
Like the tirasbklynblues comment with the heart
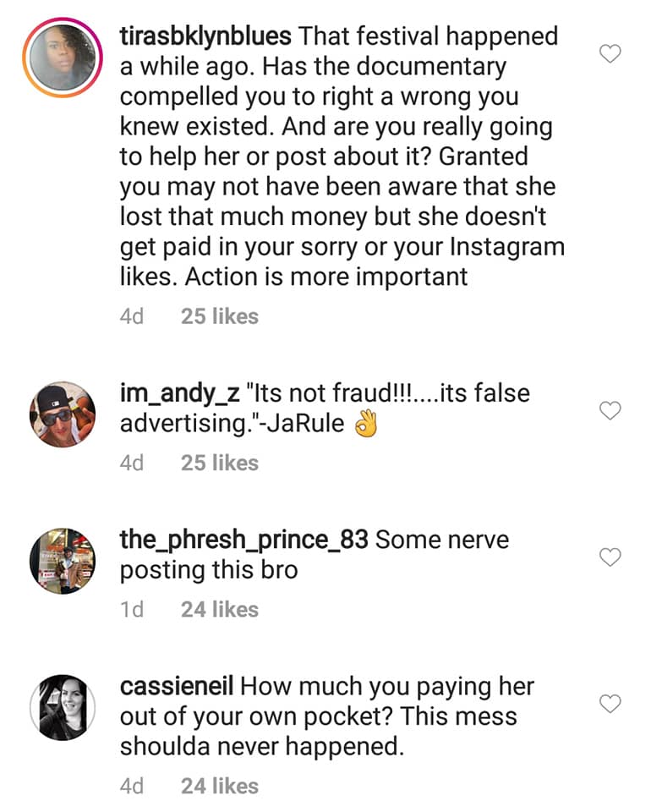pos(610,55)
